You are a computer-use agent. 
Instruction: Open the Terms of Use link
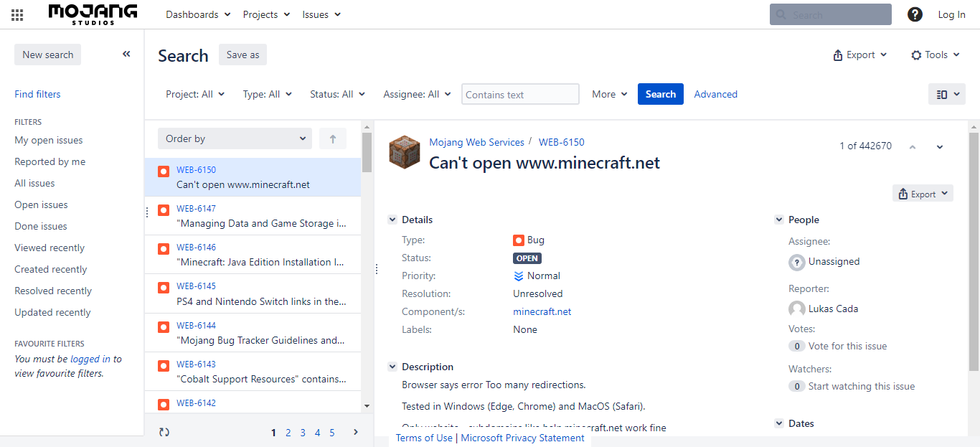click(424, 438)
